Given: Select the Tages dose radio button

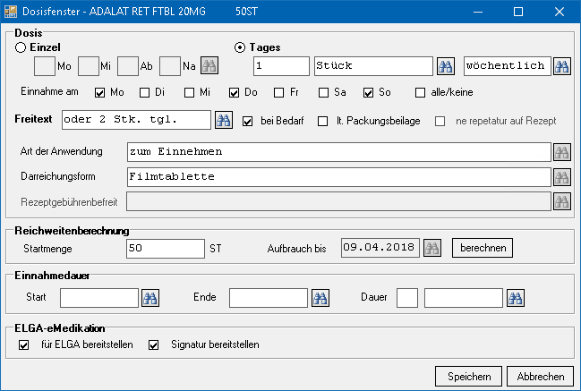Looking at the screenshot, I should [x=240, y=47].
